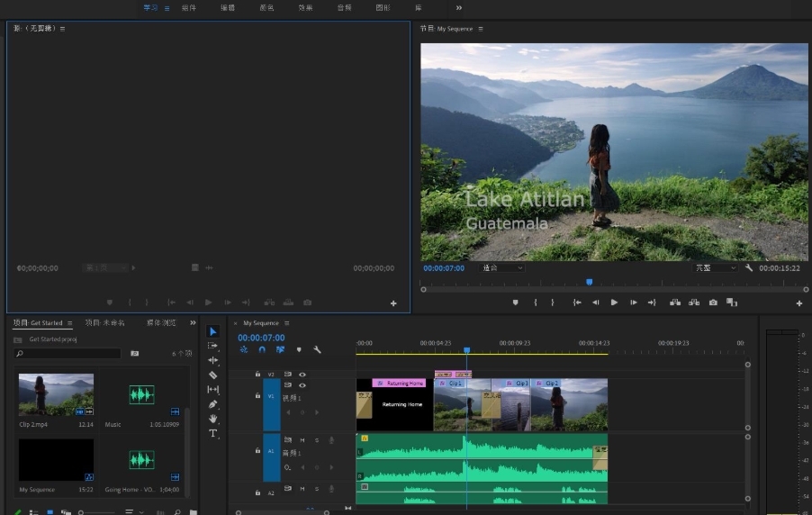
Task: Open comparison view in Program Monitor
Action: pos(732,303)
